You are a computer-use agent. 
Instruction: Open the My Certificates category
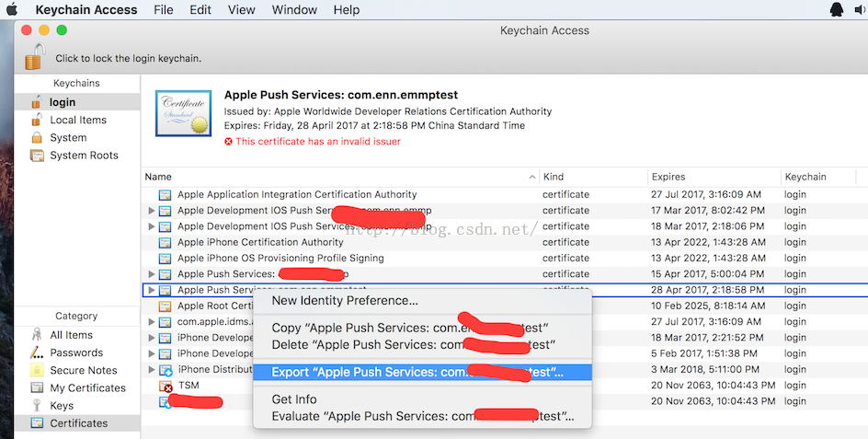tap(87, 387)
